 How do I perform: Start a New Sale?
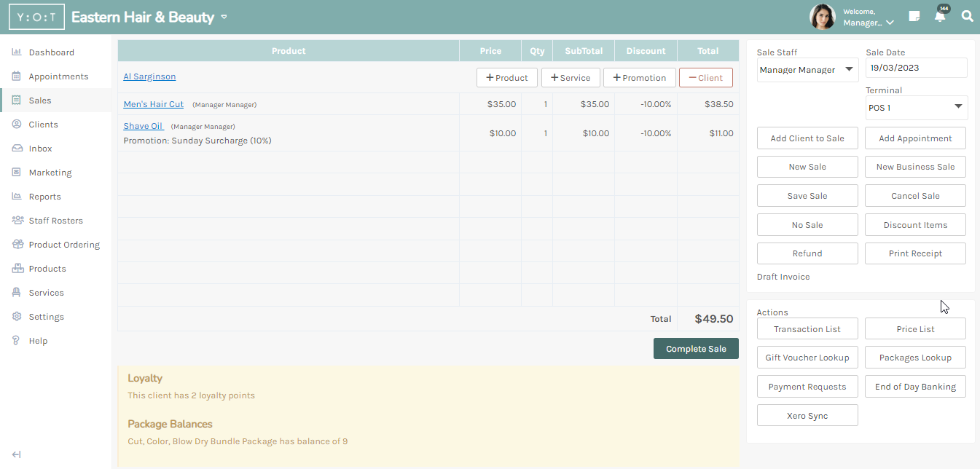coord(807,167)
